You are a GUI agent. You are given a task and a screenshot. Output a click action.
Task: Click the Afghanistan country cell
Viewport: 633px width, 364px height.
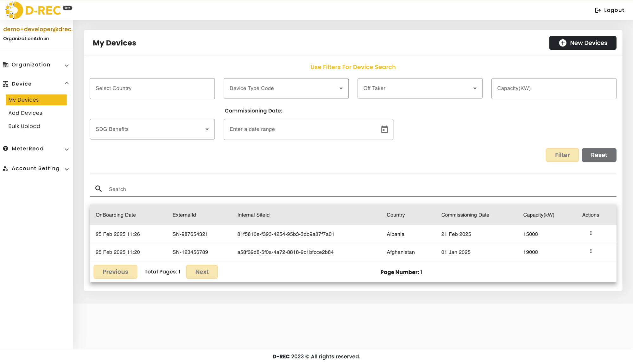(400, 252)
